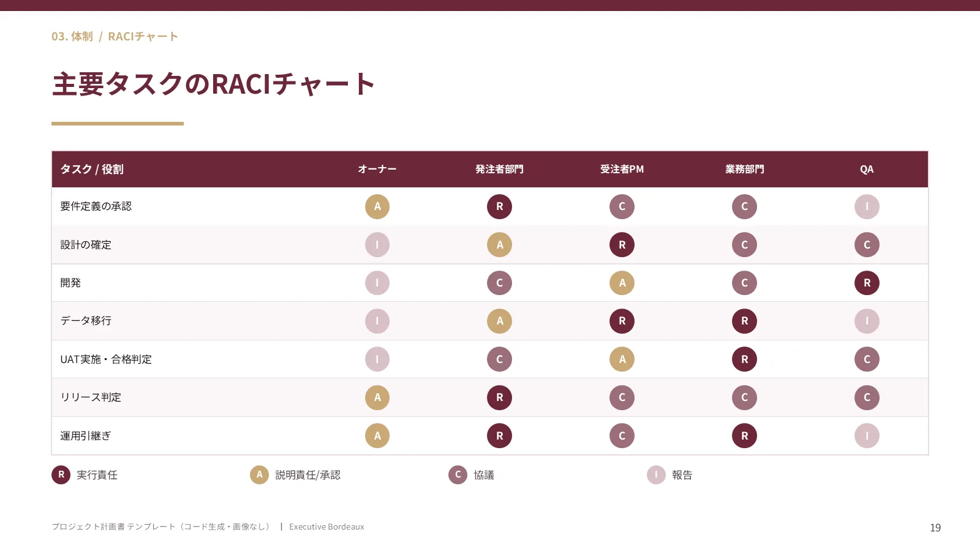Select the A badge under オーナー in リリース判定 row
The height and width of the screenshot is (551, 980).
pos(377,397)
